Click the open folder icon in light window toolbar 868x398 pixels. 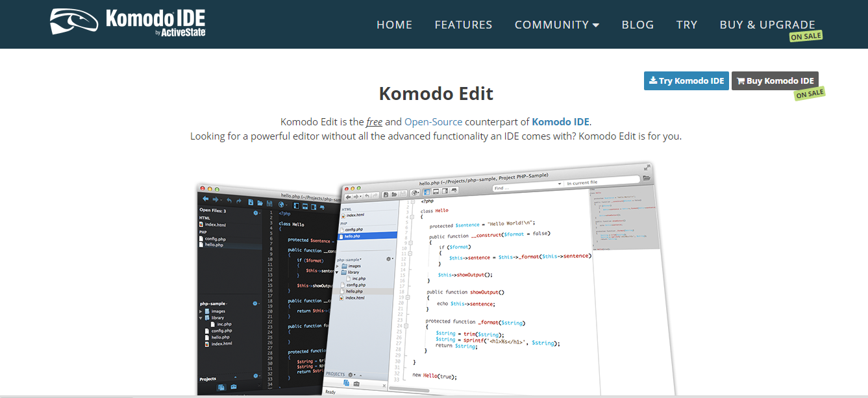pos(394,194)
